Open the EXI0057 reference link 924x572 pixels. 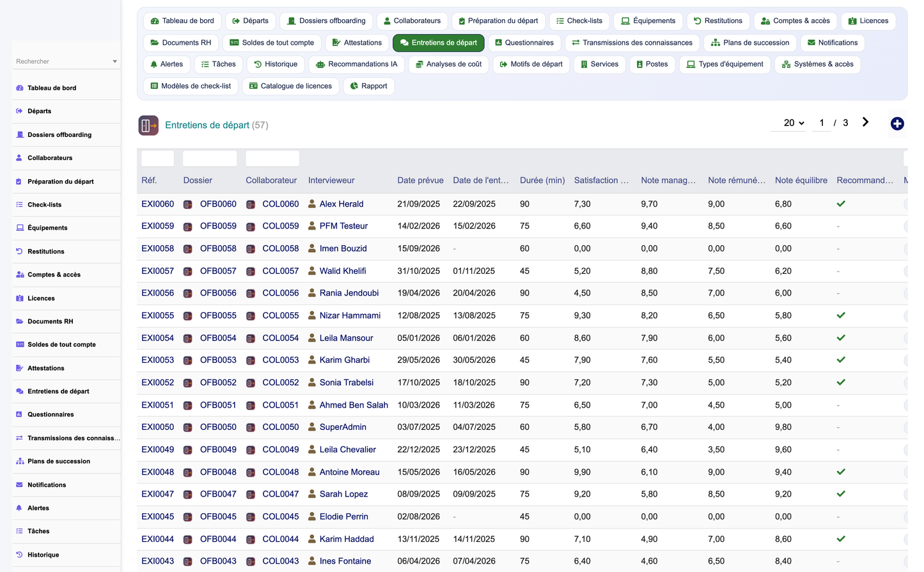[157, 271]
